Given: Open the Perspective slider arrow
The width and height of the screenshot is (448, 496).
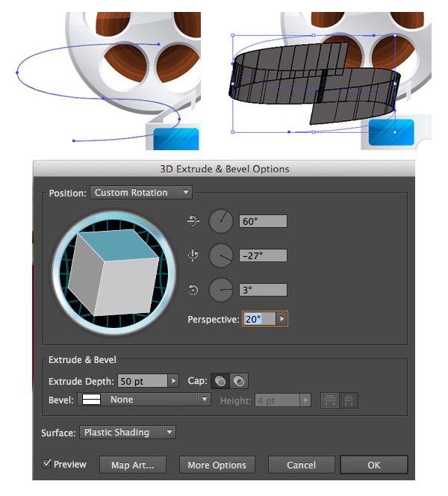Looking at the screenshot, I should [x=281, y=319].
